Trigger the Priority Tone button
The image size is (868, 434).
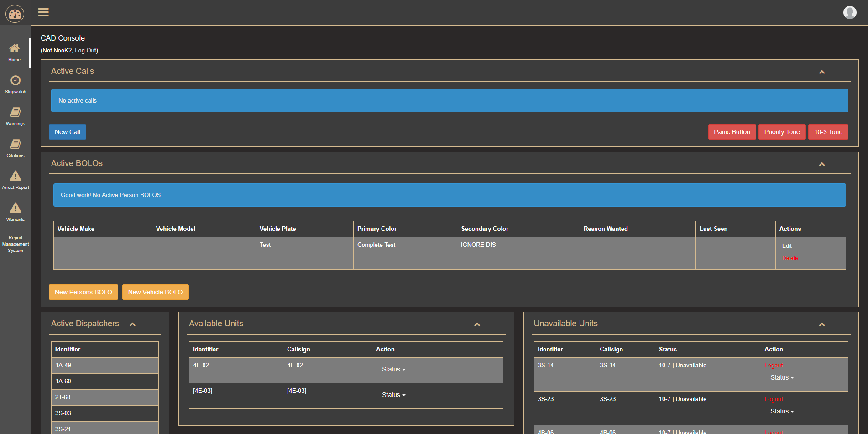coord(782,132)
